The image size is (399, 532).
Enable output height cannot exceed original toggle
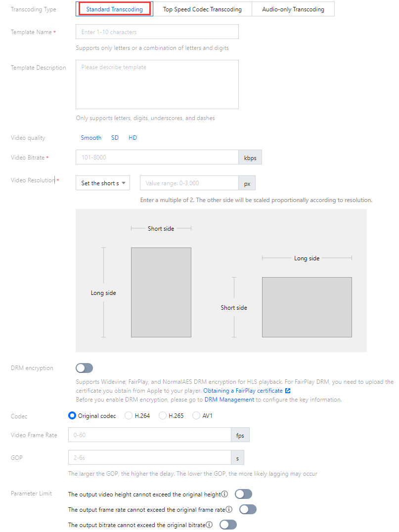pos(243,494)
